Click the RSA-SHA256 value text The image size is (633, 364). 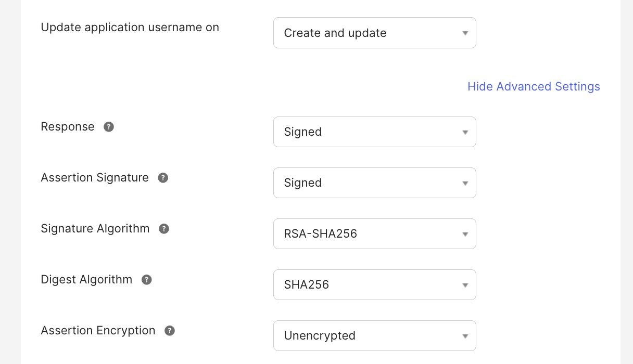(321, 233)
